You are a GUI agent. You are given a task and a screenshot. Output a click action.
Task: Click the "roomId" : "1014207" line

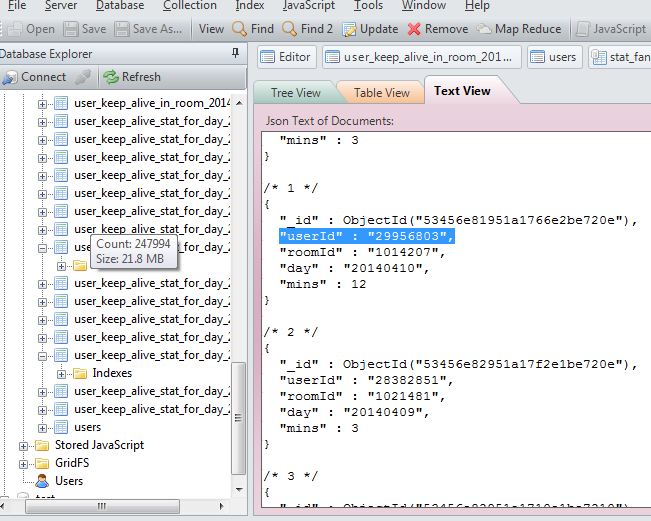362,252
